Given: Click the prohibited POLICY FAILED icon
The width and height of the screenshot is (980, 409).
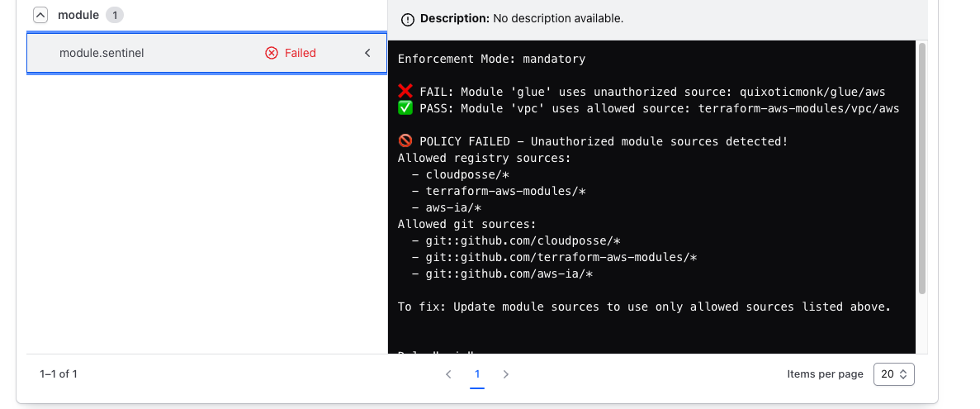Looking at the screenshot, I should coord(405,141).
